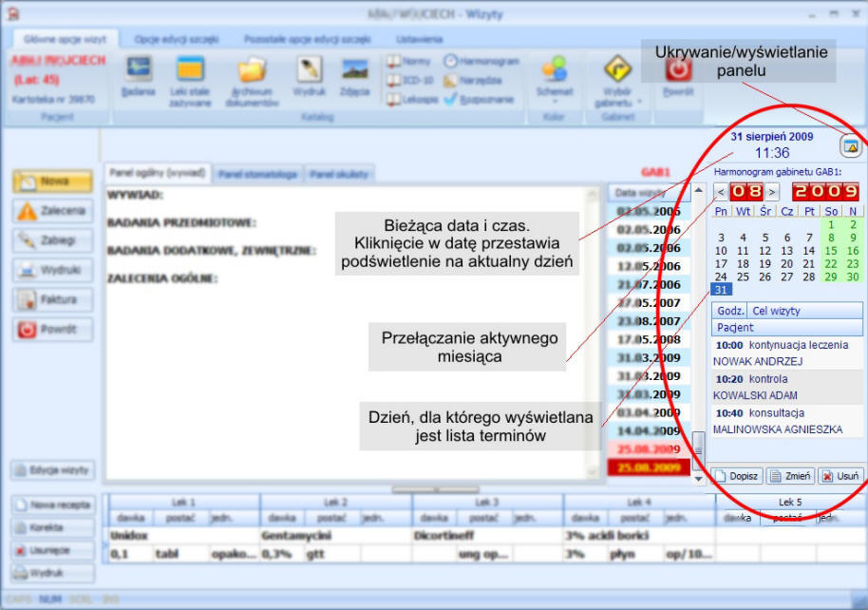Open the Panel stomatologa tab
Viewport: 868px width, 610px height.
point(259,174)
